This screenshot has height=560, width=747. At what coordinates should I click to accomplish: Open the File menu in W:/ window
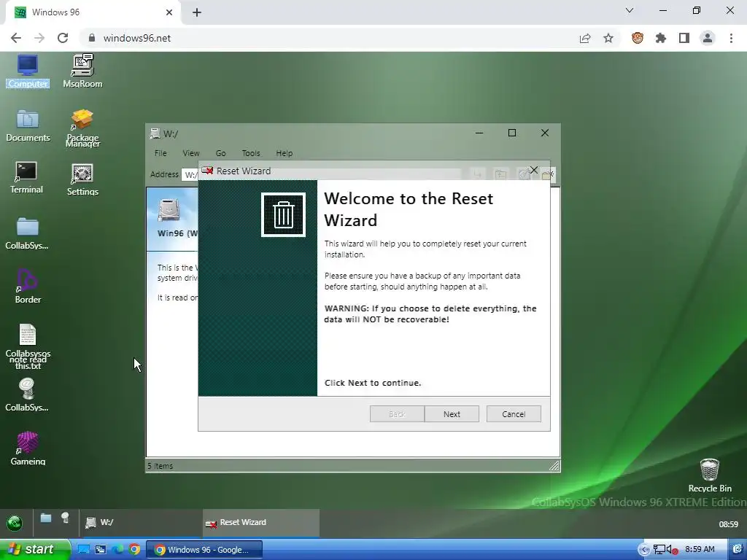point(160,153)
